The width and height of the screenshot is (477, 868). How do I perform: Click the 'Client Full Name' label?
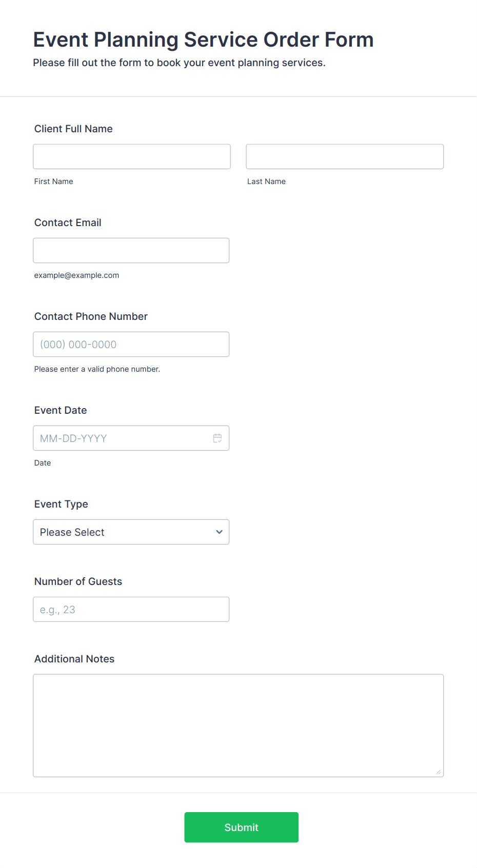pos(73,129)
